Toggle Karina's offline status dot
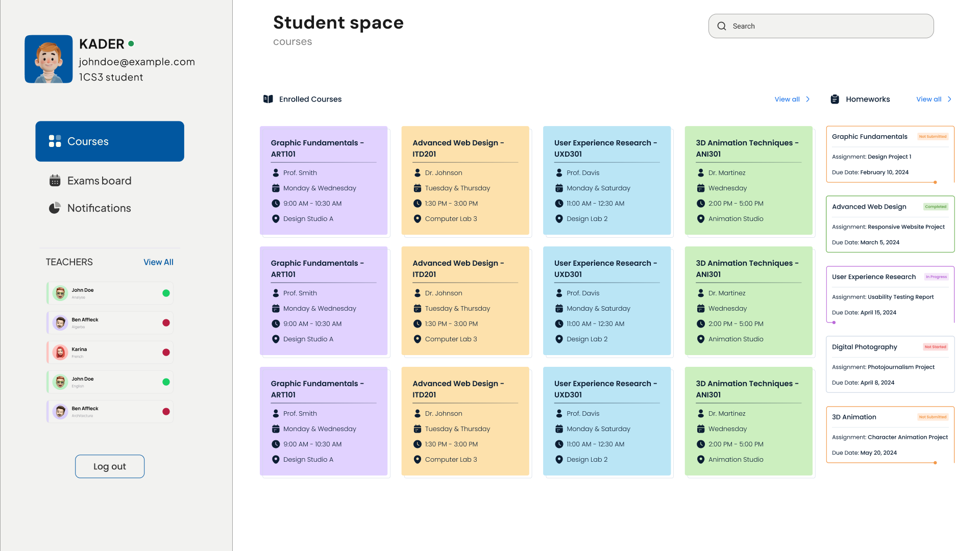 [166, 352]
